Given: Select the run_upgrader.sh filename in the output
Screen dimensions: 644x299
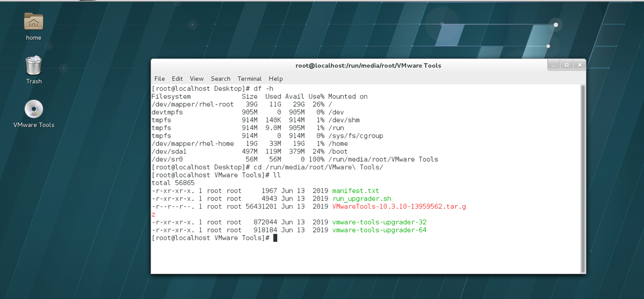Looking at the screenshot, I should (x=361, y=198).
